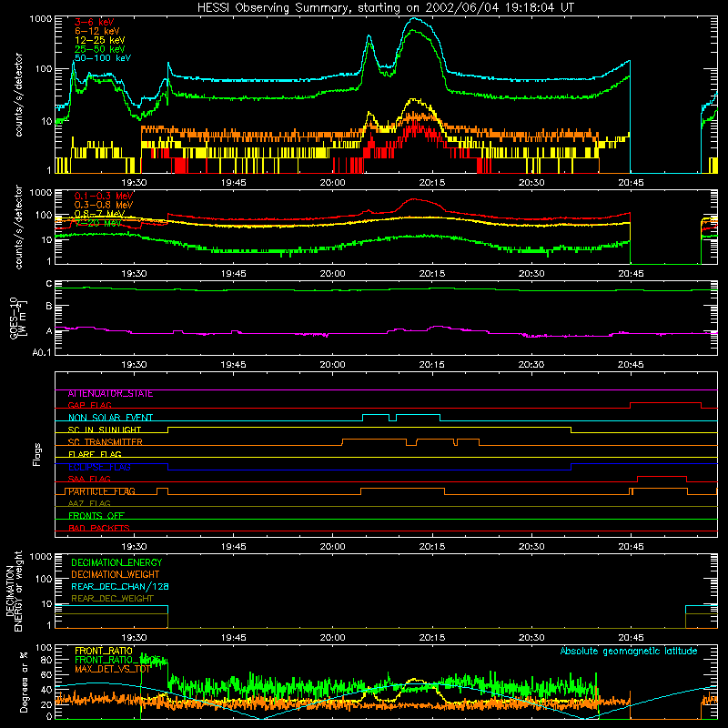The height and width of the screenshot is (728, 728).
Task: Select the blue ECLIPSE_FLAG label
Action: (99, 467)
